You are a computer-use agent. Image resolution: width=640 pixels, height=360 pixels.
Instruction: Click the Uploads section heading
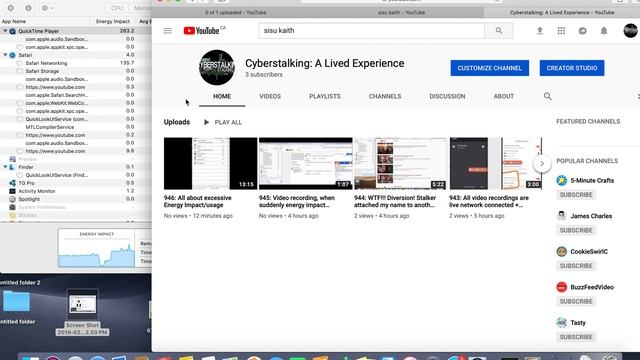[177, 122]
